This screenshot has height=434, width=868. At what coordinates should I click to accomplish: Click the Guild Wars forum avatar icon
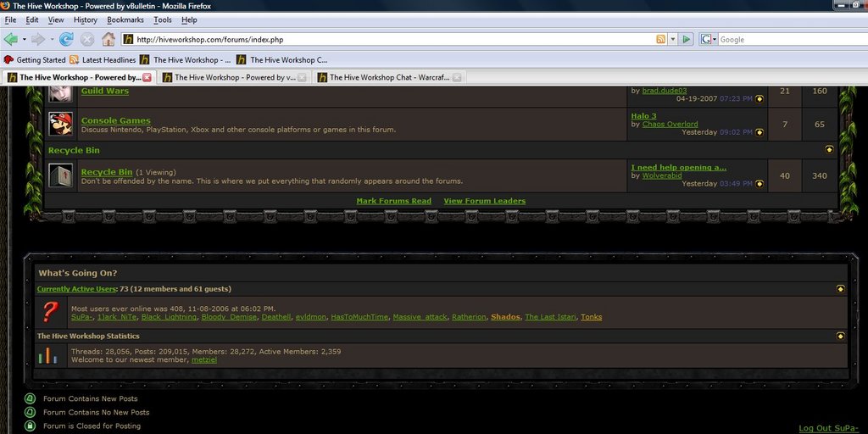(60, 93)
